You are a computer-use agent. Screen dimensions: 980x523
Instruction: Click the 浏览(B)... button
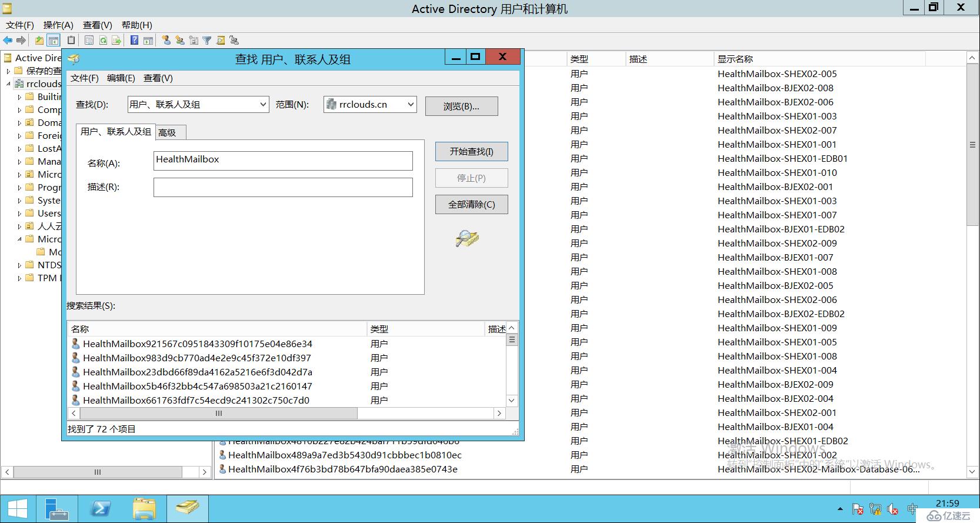(461, 106)
